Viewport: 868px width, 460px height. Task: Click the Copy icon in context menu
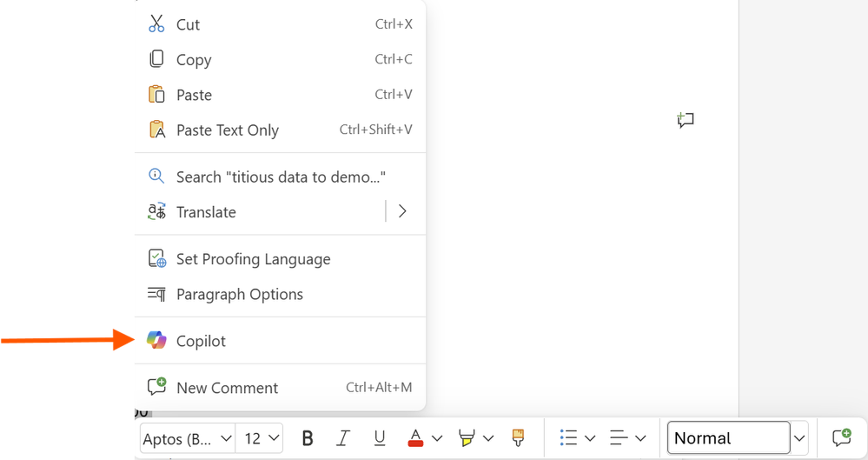(x=156, y=59)
